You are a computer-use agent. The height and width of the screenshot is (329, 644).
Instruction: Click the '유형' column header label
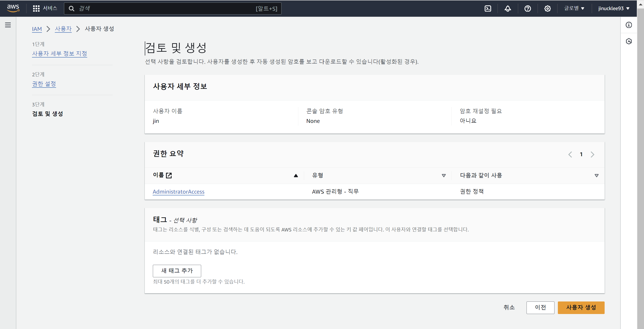point(318,175)
